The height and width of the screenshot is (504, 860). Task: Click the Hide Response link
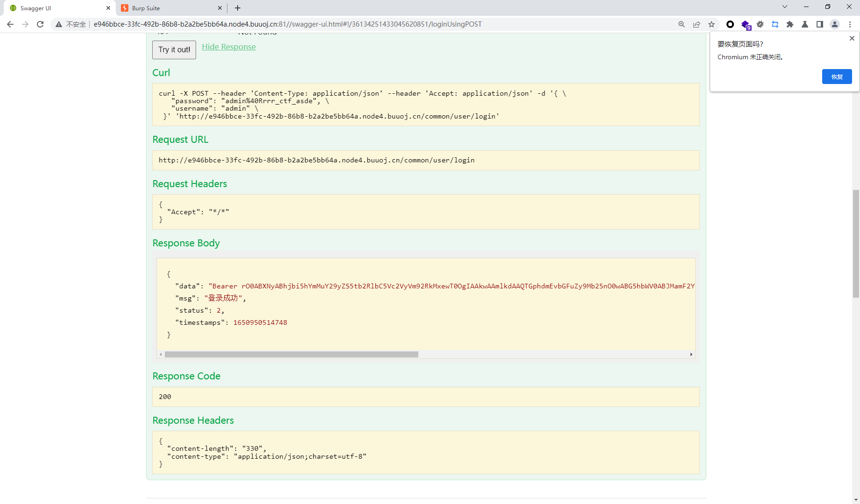coord(229,47)
